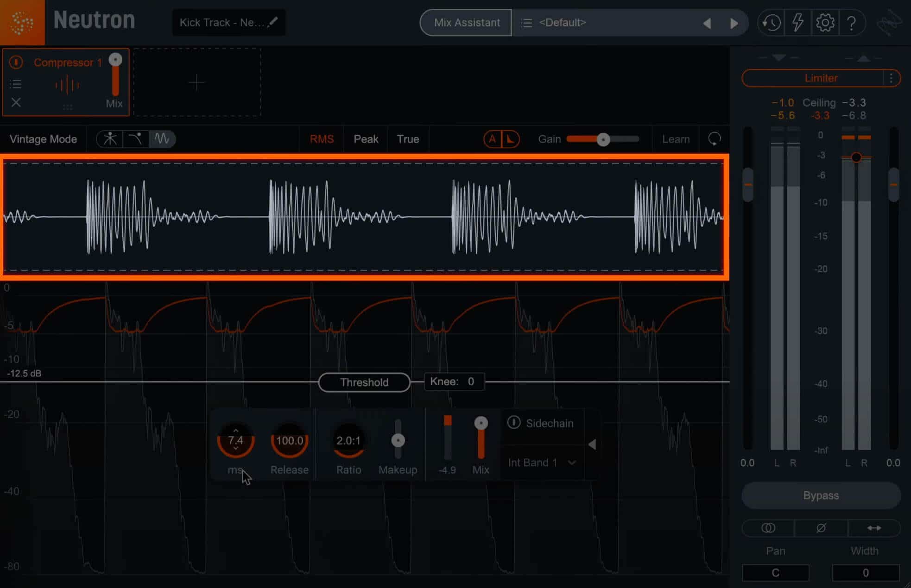
Task: Invert phase with the ø icon
Action: pyautogui.click(x=821, y=528)
